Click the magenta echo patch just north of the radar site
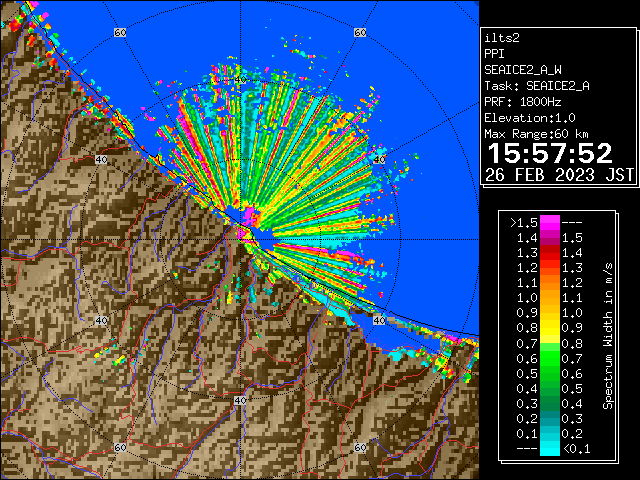Image resolution: width=640 pixels, height=480 pixels. coord(249,214)
